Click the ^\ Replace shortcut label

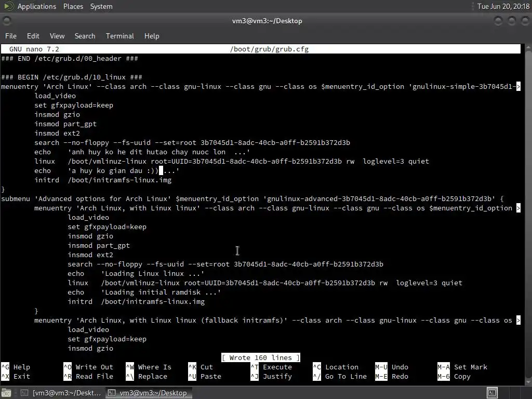click(147, 376)
